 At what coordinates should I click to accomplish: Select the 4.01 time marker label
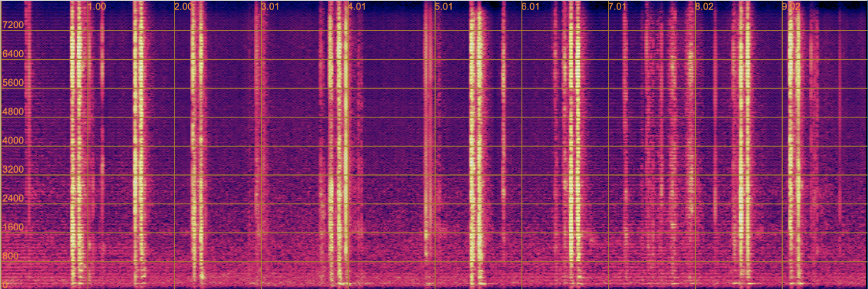358,7
